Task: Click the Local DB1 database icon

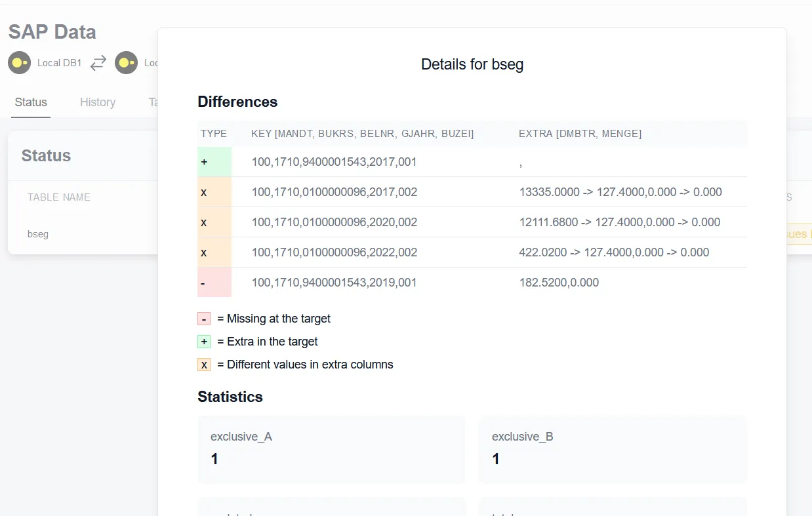Action: (x=20, y=63)
